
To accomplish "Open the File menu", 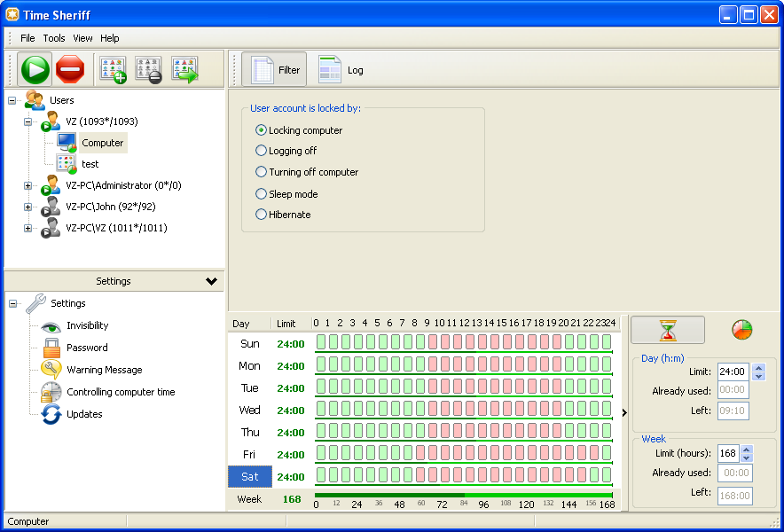I will coord(27,38).
